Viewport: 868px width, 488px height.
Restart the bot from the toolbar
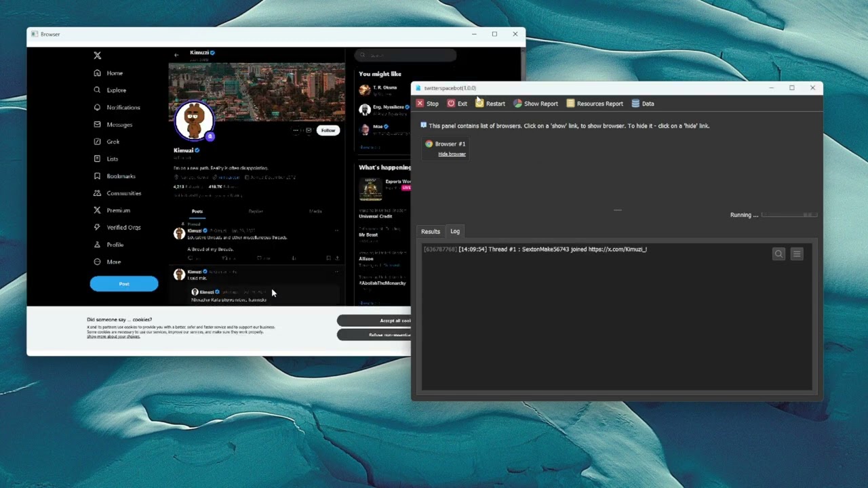tap(490, 104)
